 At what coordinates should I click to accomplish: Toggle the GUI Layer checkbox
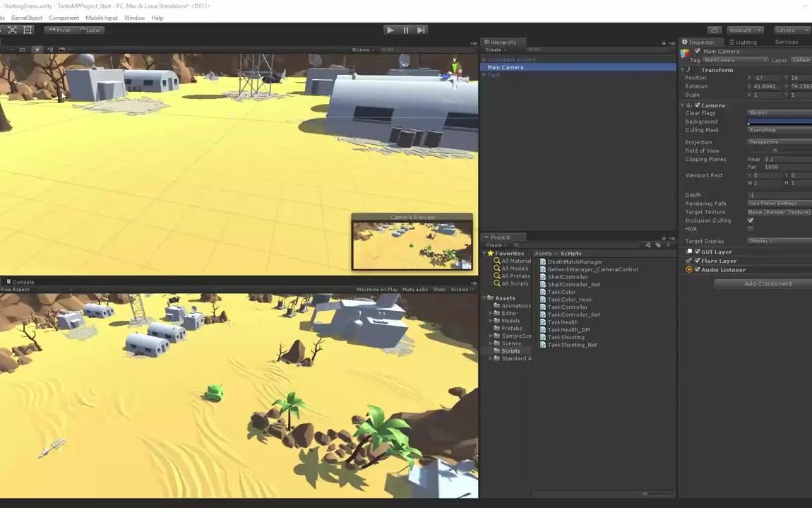(698, 252)
